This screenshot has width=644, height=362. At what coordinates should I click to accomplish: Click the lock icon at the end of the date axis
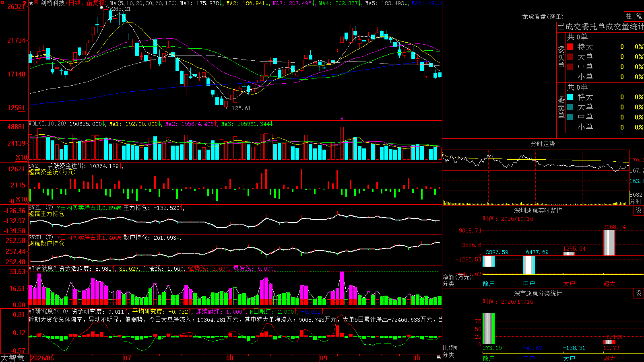click(x=439, y=357)
